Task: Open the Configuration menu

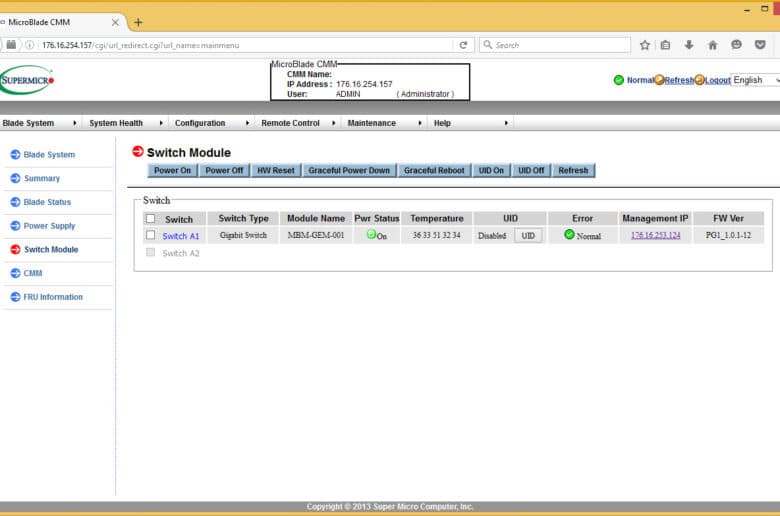Action: pyautogui.click(x=200, y=123)
